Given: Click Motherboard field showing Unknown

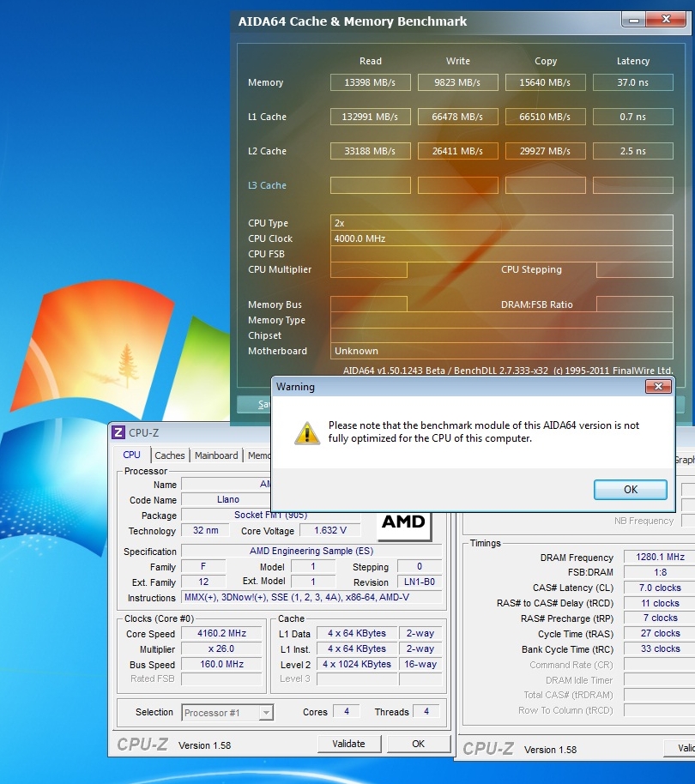Looking at the screenshot, I should click(x=501, y=351).
